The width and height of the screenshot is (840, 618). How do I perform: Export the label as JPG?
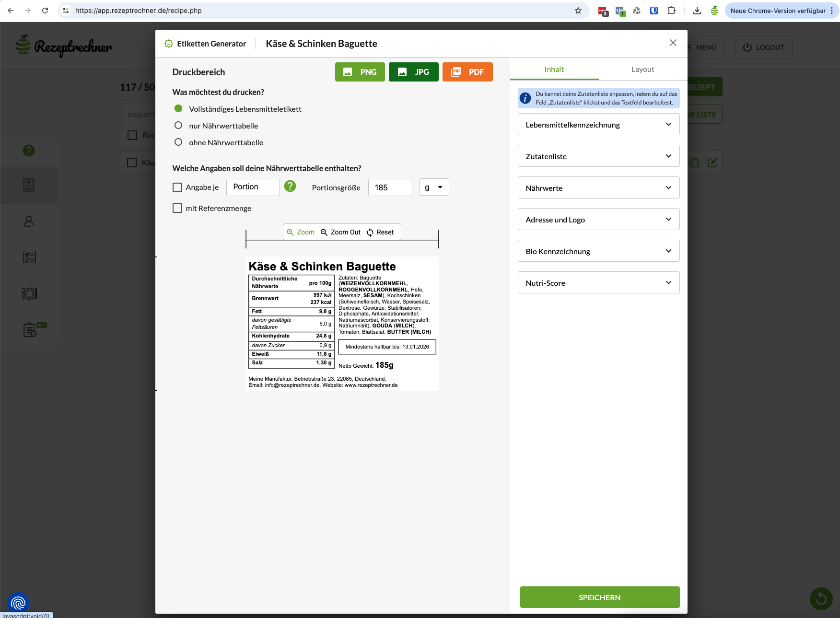pyautogui.click(x=413, y=72)
